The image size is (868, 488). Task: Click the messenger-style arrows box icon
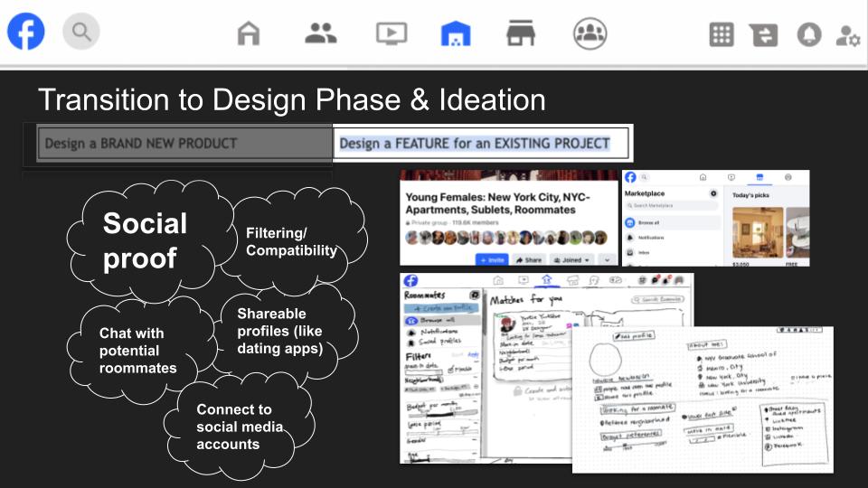764,35
